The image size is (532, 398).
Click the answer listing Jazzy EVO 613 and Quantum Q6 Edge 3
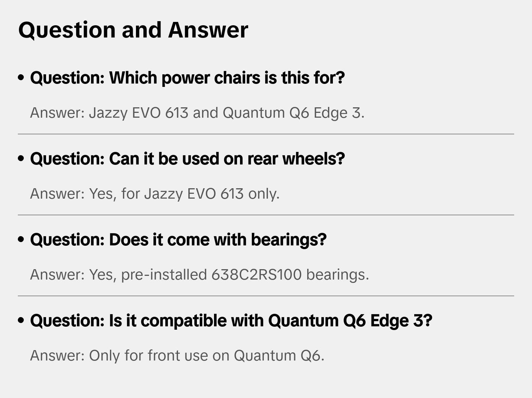(197, 113)
